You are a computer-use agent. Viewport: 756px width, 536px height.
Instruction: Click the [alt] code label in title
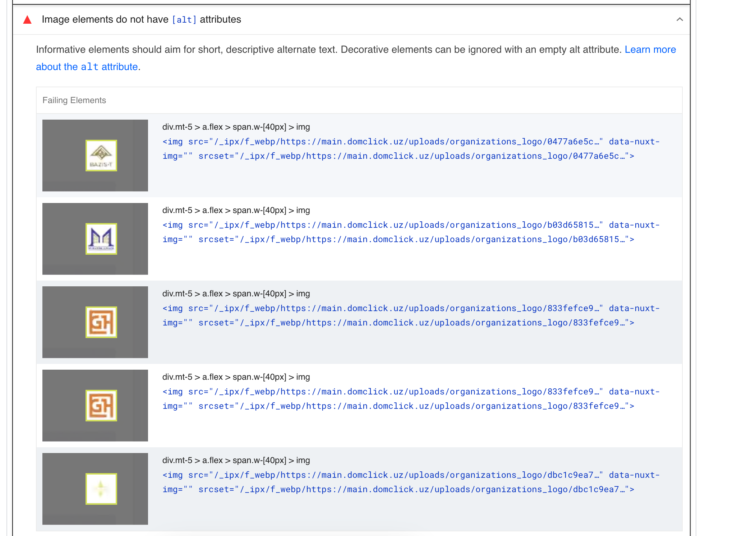(184, 20)
